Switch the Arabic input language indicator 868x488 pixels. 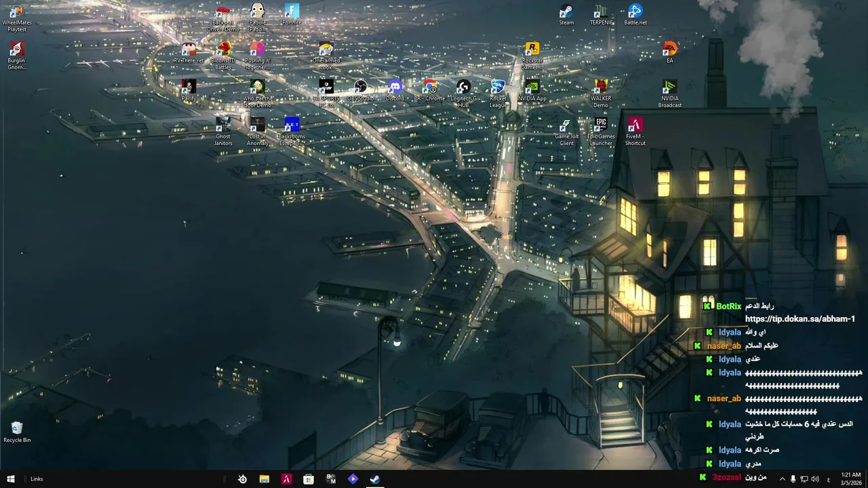coord(829,479)
